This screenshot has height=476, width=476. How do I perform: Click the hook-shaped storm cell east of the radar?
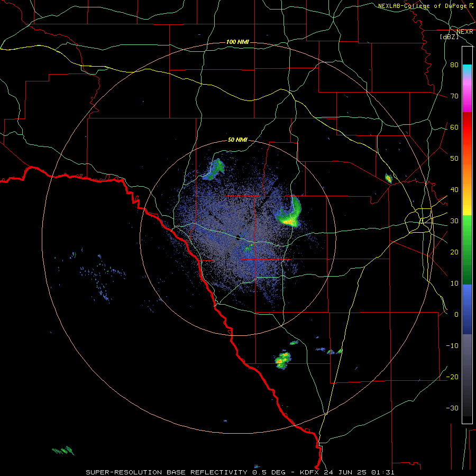click(289, 213)
